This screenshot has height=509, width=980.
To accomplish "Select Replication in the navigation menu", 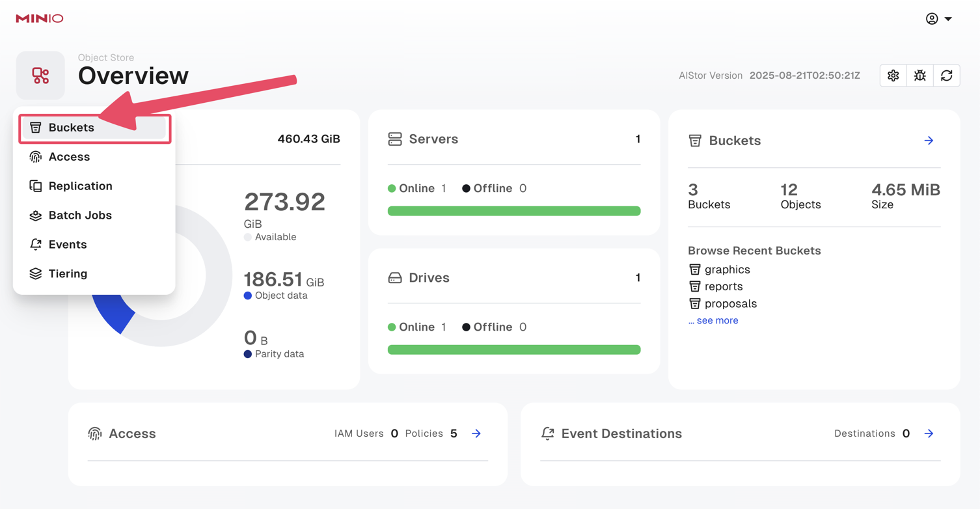I will (x=80, y=186).
